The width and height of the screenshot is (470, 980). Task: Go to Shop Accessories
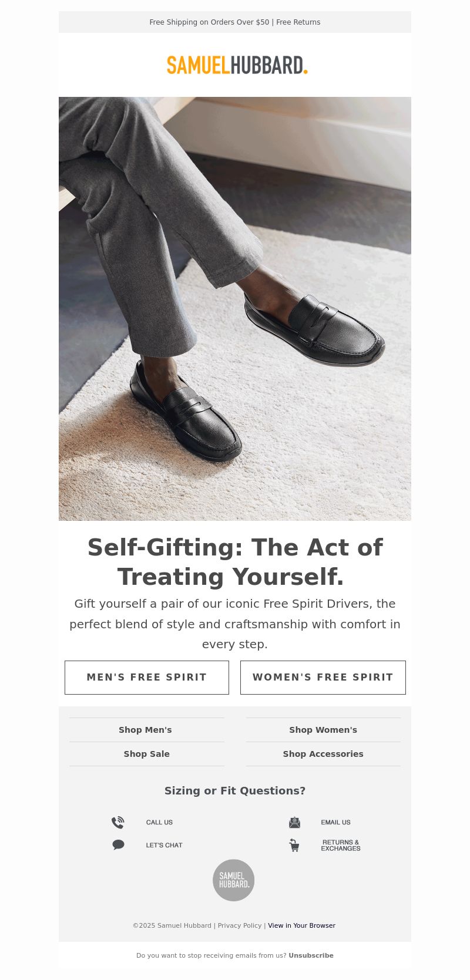pos(323,754)
